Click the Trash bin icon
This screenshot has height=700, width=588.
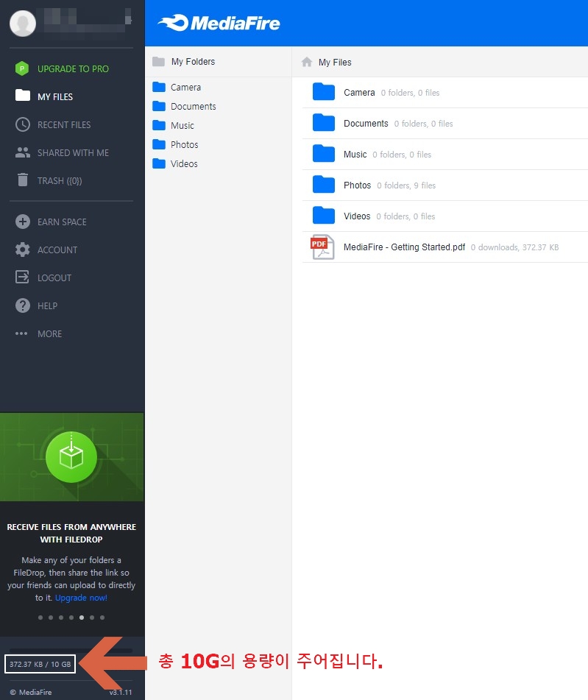pyautogui.click(x=23, y=180)
